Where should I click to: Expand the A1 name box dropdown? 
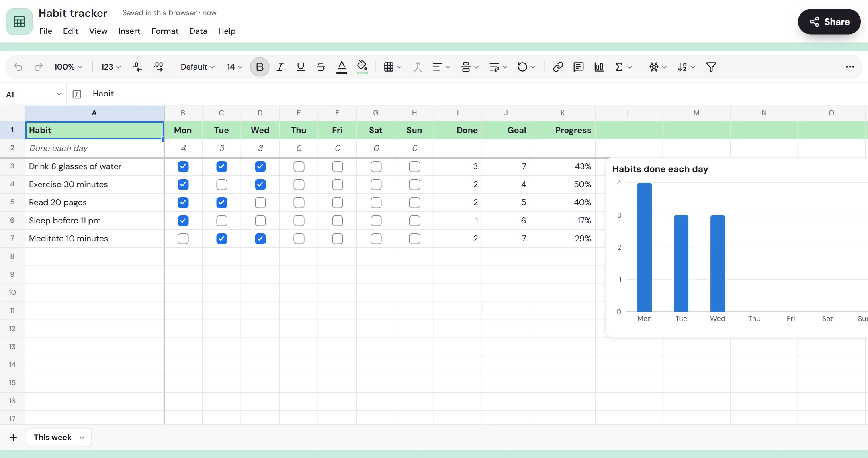click(59, 94)
